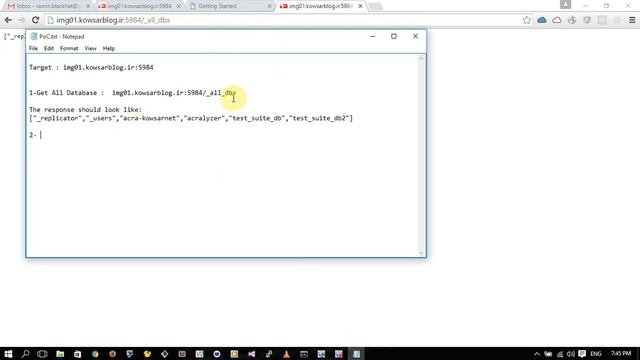This screenshot has width=640, height=360.
Task: Click the globe extension icon in toolbar
Action: tap(572, 20)
